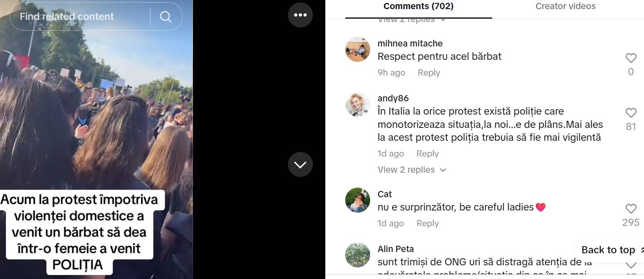
Task: Type in Find related content field
Action: click(79, 17)
